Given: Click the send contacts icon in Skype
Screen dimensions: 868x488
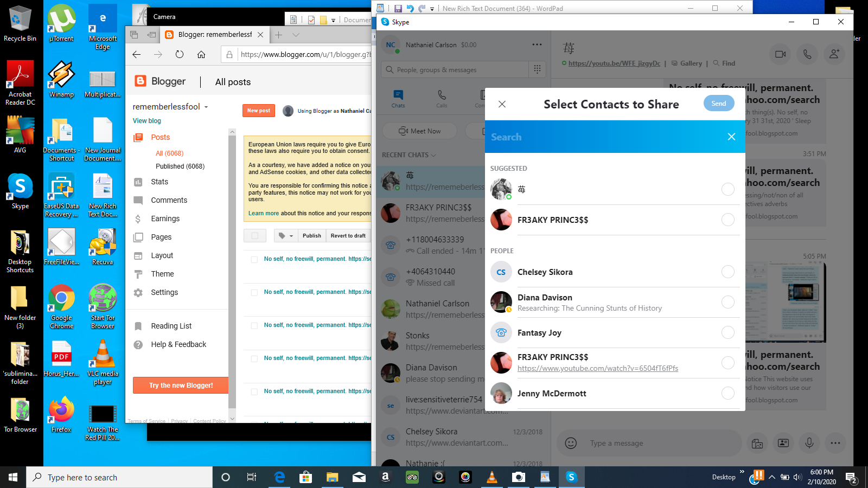Looking at the screenshot, I should 783,443.
